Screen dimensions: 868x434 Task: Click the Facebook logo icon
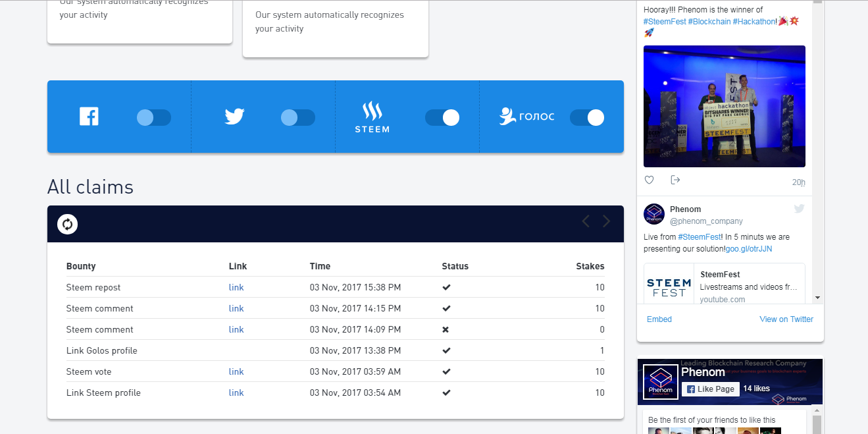click(89, 117)
